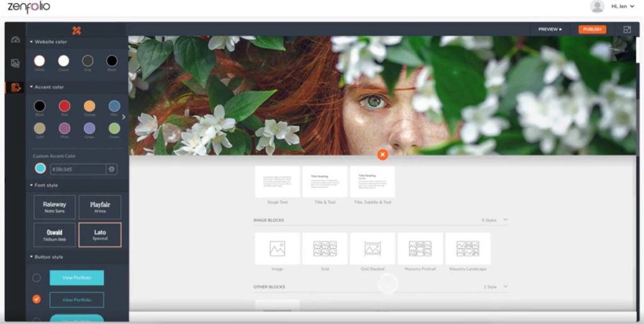The height and width of the screenshot is (324, 644).
Task: Select the outlined button style radio
Action: click(36, 299)
